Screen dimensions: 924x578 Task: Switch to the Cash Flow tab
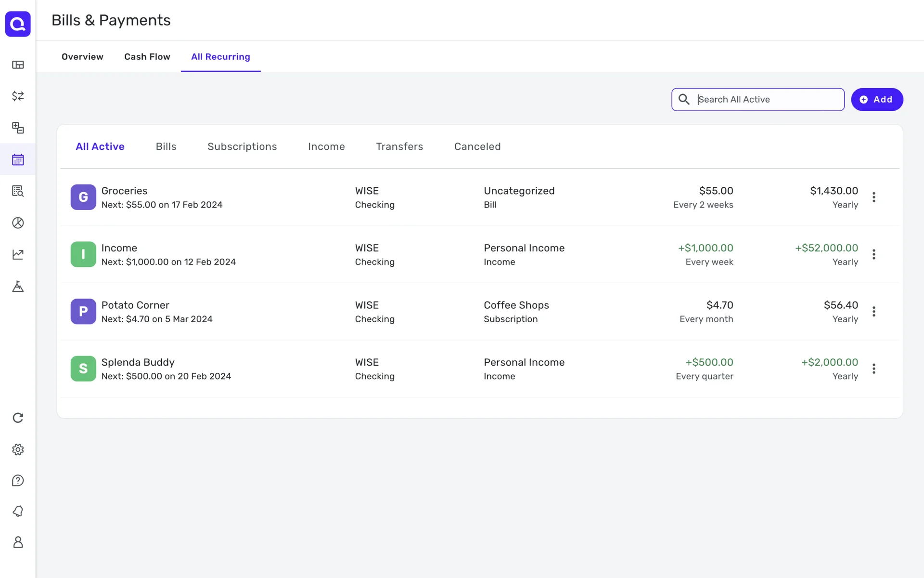147,57
